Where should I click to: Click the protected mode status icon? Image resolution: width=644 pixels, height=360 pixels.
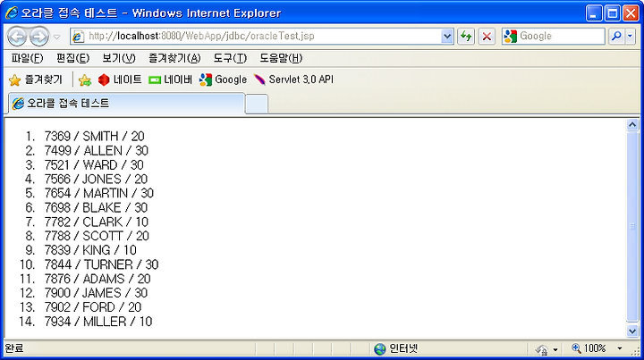click(x=542, y=349)
